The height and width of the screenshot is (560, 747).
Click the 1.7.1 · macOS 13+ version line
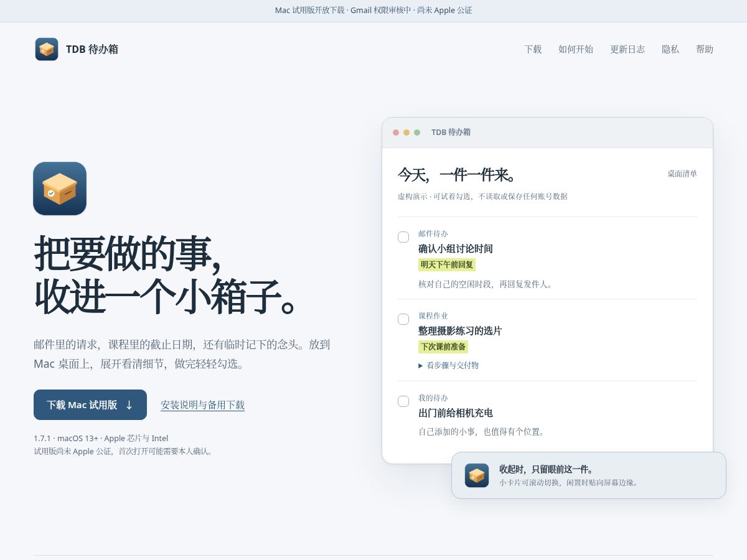pos(101,439)
